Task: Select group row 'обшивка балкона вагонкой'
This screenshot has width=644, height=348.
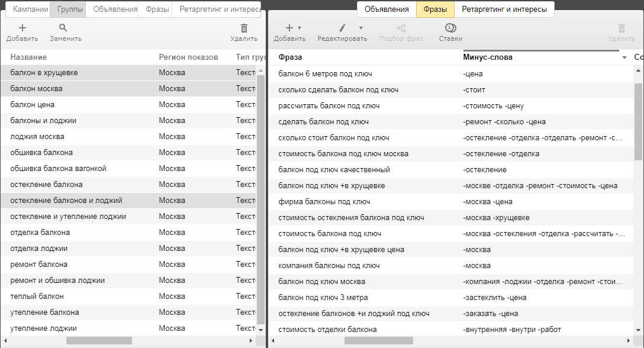Action: click(128, 169)
